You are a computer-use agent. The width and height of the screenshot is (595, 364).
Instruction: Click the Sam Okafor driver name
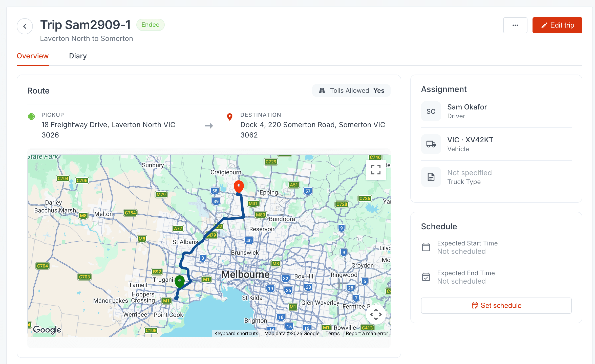(467, 107)
